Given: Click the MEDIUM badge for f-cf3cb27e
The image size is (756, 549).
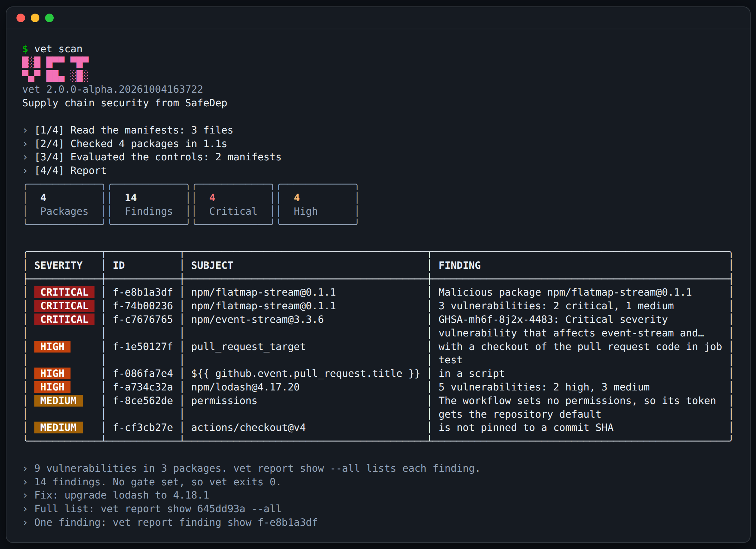Looking at the screenshot, I should tap(58, 427).
